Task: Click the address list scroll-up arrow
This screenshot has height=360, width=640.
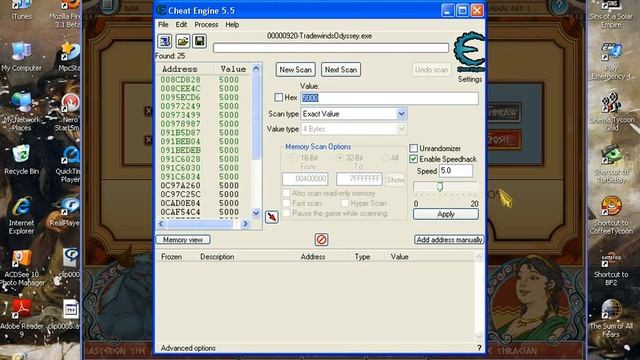Action: pos(256,68)
